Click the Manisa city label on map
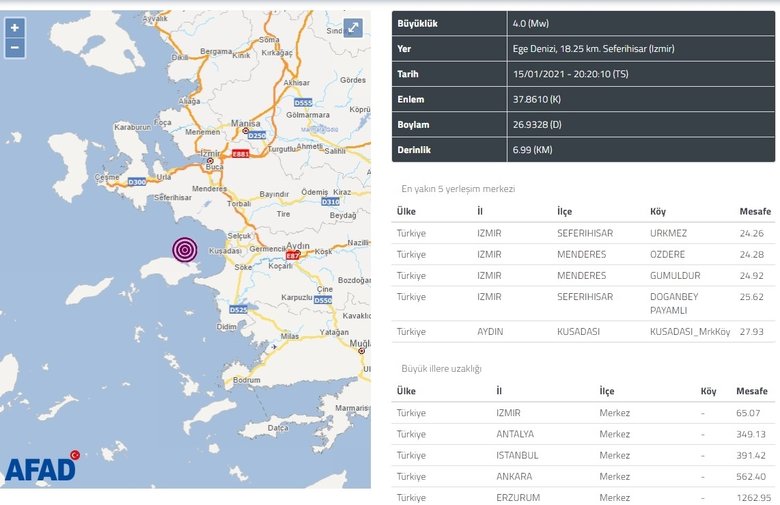780x505 pixels. [x=245, y=123]
